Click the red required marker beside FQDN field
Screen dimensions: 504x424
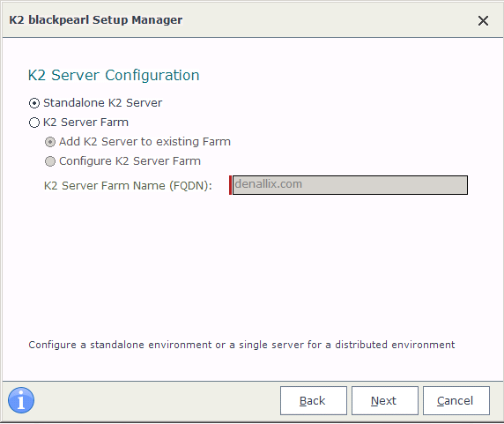(230, 185)
